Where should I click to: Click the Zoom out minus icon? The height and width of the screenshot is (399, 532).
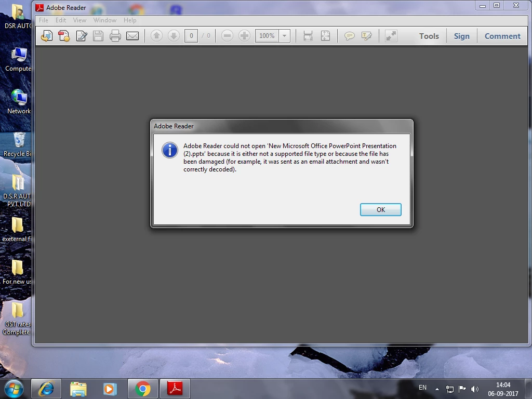(227, 36)
